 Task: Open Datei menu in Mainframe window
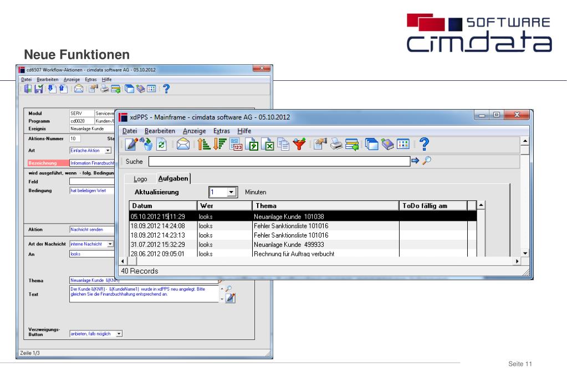130,131
